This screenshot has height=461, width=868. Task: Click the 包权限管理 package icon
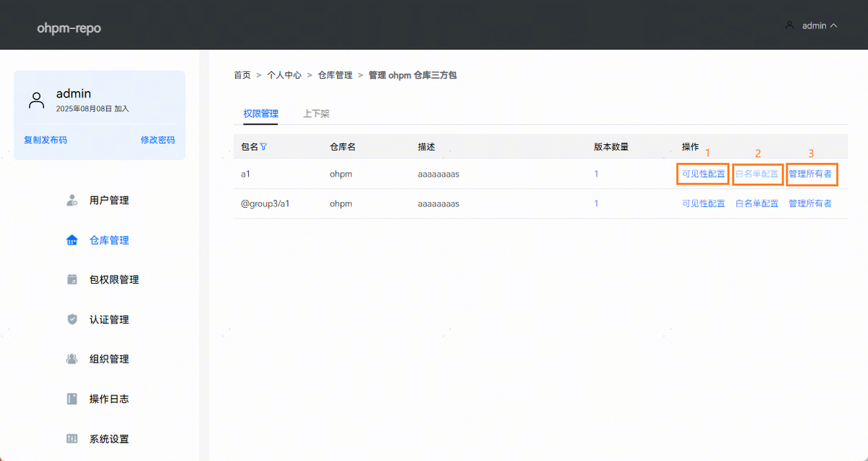(x=72, y=279)
